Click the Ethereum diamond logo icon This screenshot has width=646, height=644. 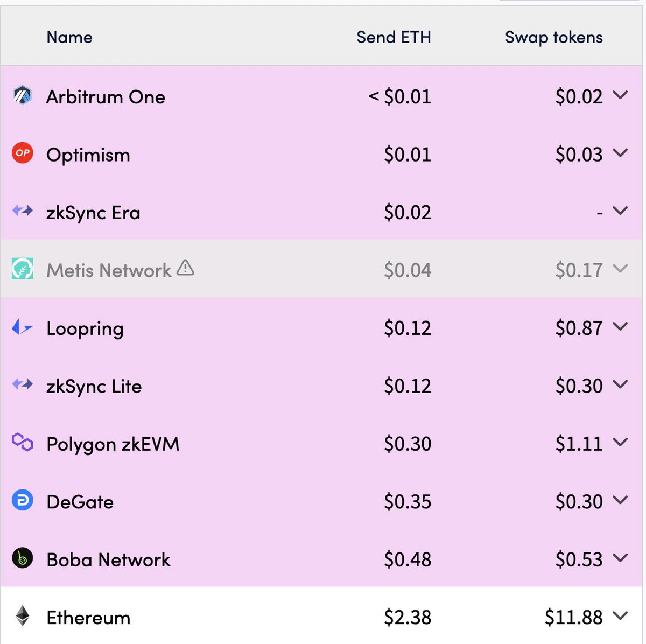click(23, 616)
